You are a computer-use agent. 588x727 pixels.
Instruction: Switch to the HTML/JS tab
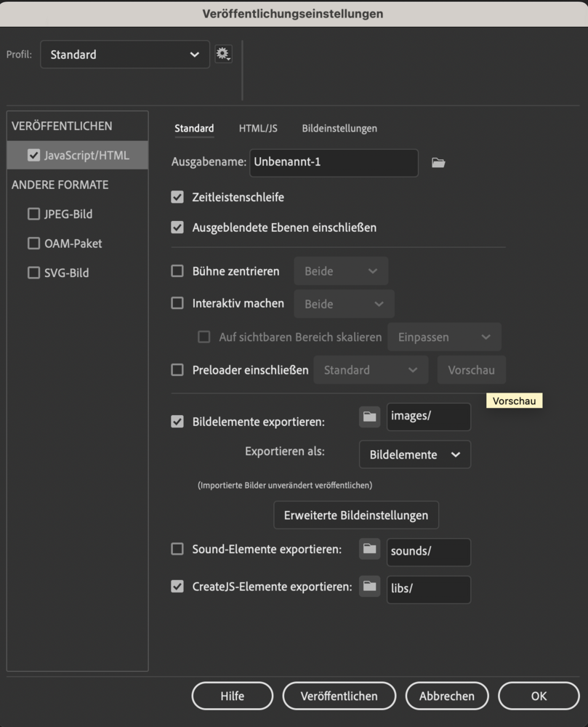[x=258, y=129]
